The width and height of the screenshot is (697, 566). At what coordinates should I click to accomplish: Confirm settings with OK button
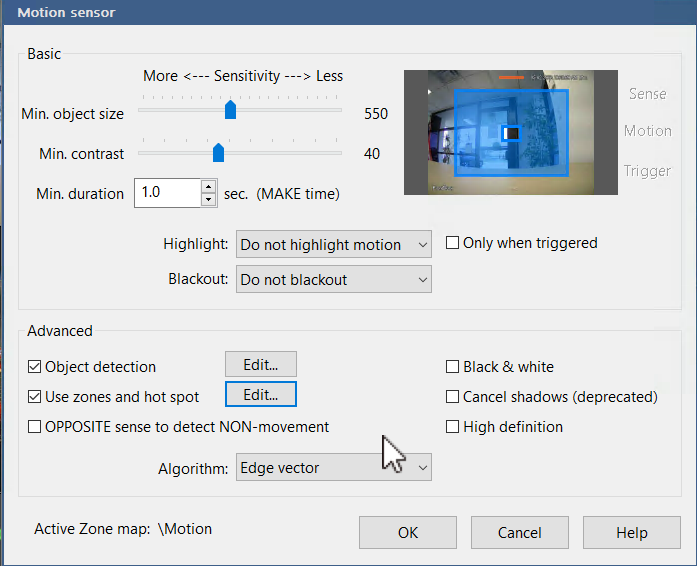click(408, 532)
